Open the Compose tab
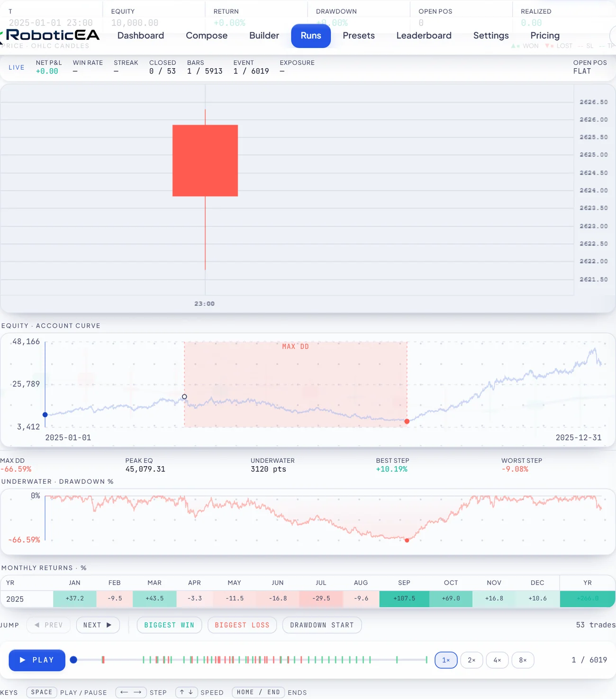616x699 pixels. tap(207, 36)
